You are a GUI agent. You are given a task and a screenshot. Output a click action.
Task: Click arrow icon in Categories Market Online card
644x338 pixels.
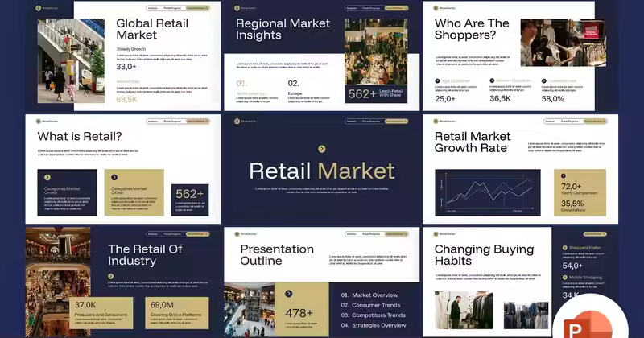[47, 177]
